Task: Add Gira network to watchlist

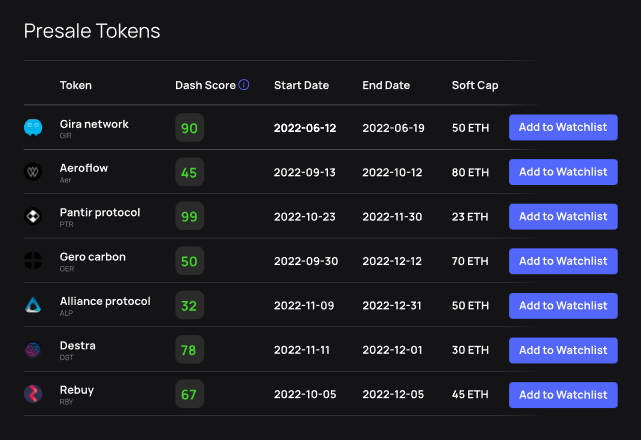Action: coord(563,127)
